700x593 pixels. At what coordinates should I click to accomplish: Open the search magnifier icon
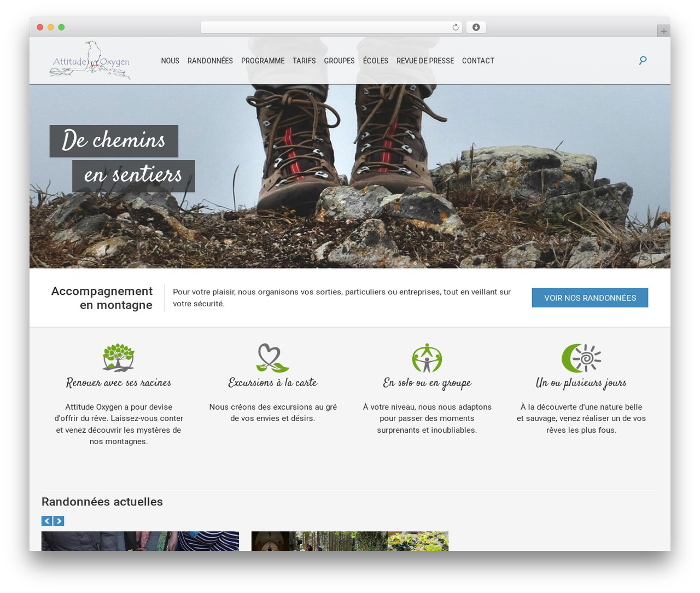[x=643, y=60]
